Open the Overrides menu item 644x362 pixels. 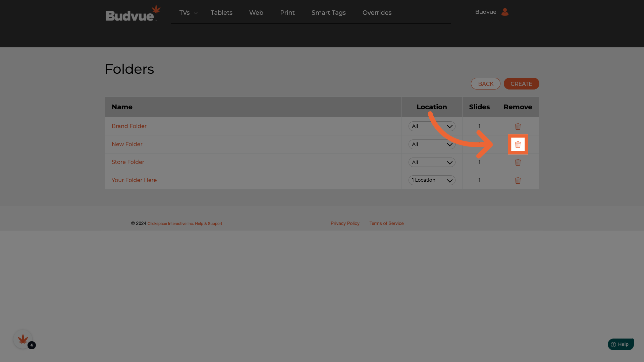(x=377, y=13)
